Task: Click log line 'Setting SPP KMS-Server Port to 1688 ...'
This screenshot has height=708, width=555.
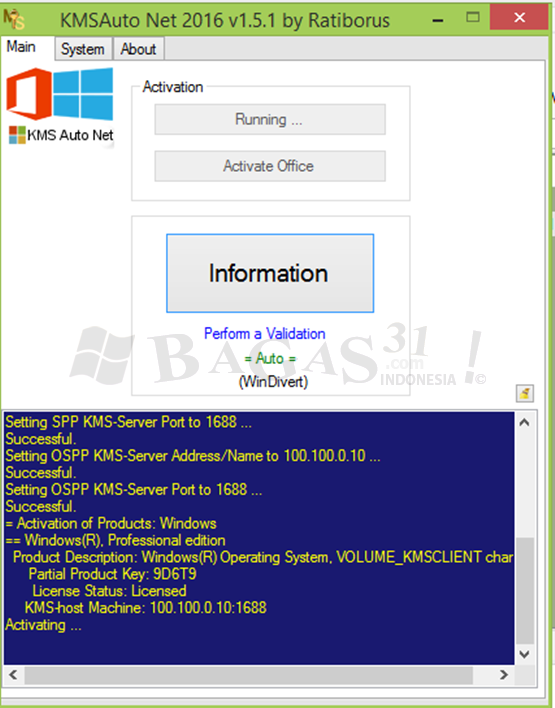Action: (128, 422)
